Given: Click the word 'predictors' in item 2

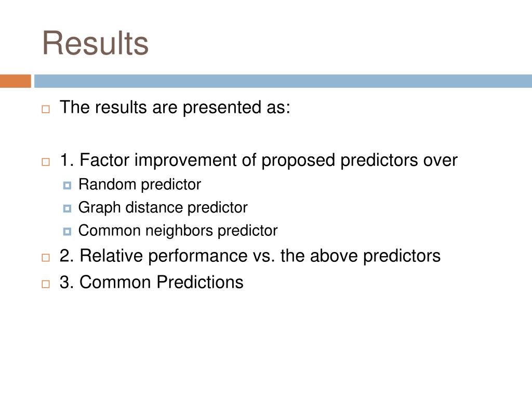Looking at the screenshot, I should click(402, 256).
